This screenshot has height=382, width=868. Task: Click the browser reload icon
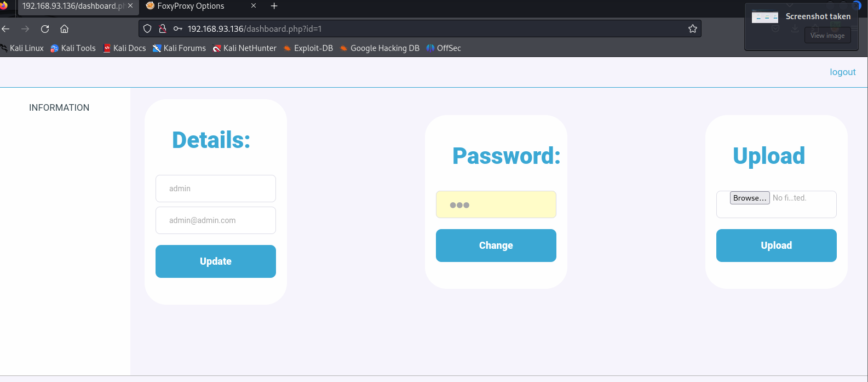click(x=45, y=29)
